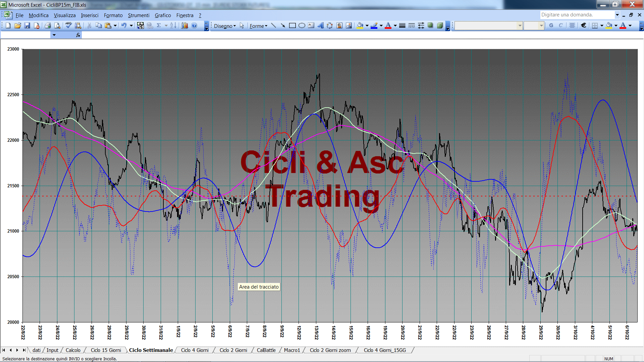Image resolution: width=644 pixels, height=362 pixels.
Task: Open the File menu
Action: 19,15
